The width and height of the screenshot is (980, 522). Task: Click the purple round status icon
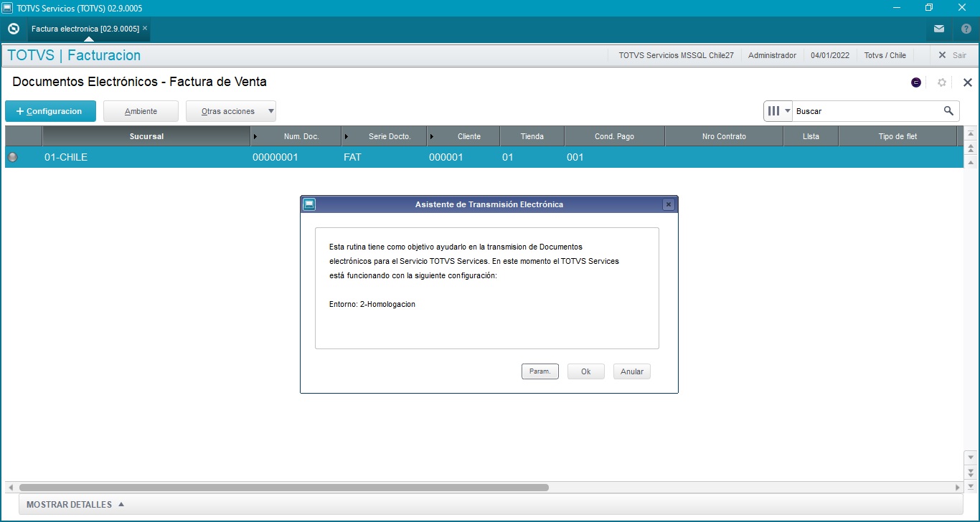[916, 82]
